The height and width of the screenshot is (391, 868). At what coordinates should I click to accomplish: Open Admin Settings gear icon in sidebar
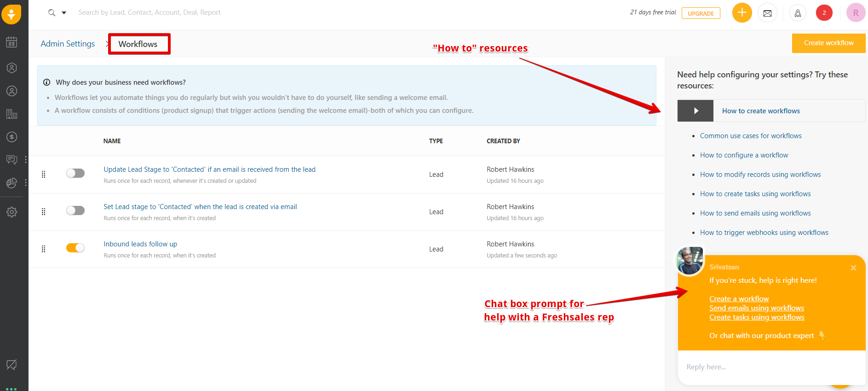11,212
